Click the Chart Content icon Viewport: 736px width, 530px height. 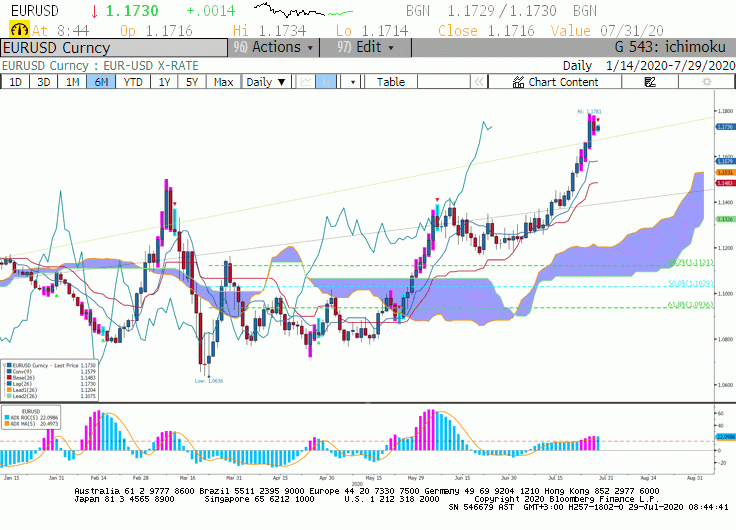tap(518, 82)
